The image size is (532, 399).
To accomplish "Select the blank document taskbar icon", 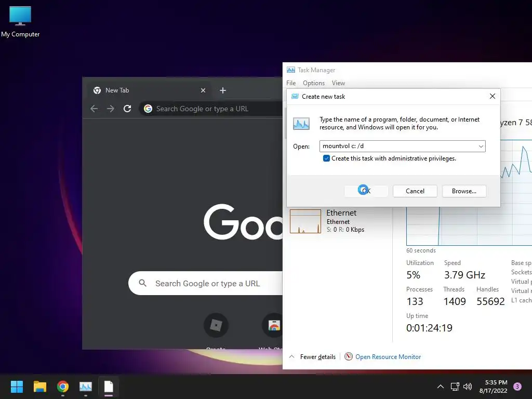I will click(109, 387).
